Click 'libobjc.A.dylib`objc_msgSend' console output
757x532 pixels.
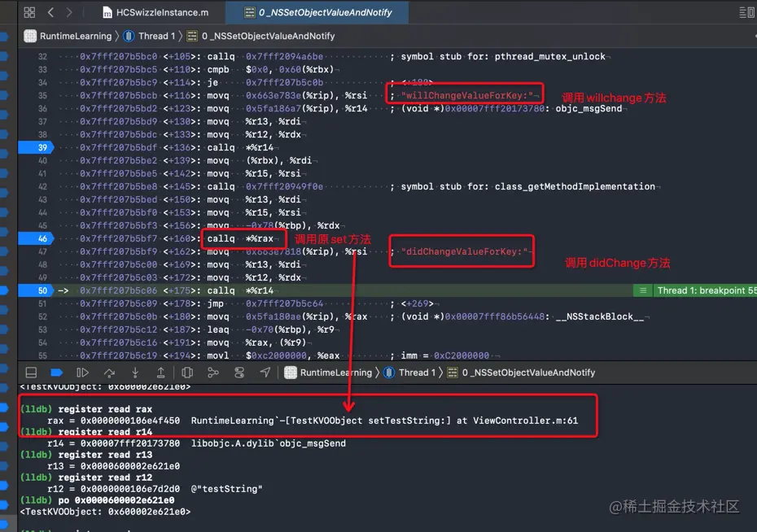pyautogui.click(x=269, y=443)
